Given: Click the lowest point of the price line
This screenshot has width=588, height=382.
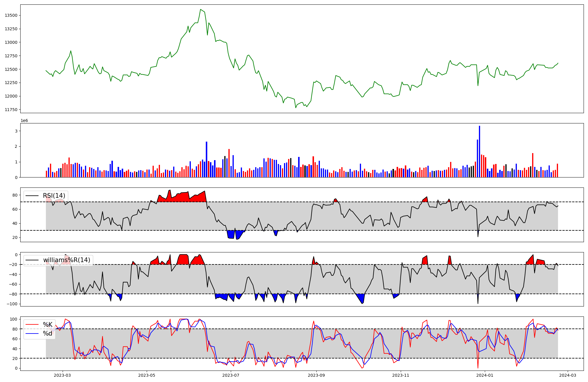Looking at the screenshot, I should click(296, 108).
